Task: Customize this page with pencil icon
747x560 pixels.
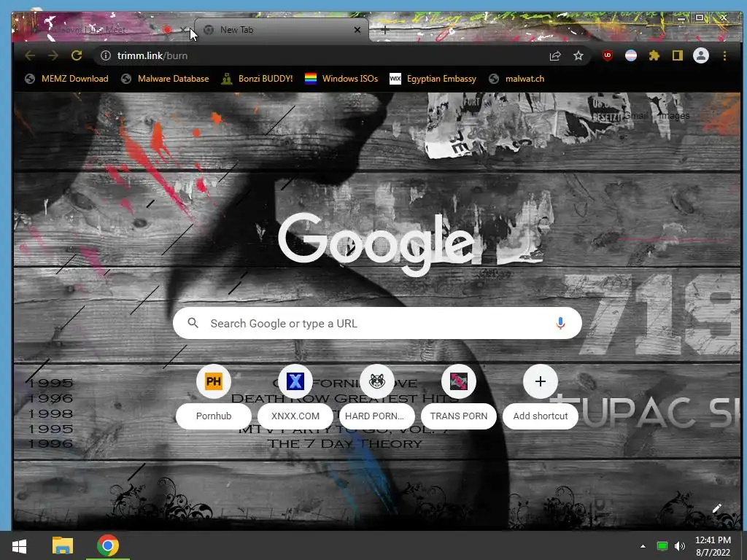Action: 716,508
